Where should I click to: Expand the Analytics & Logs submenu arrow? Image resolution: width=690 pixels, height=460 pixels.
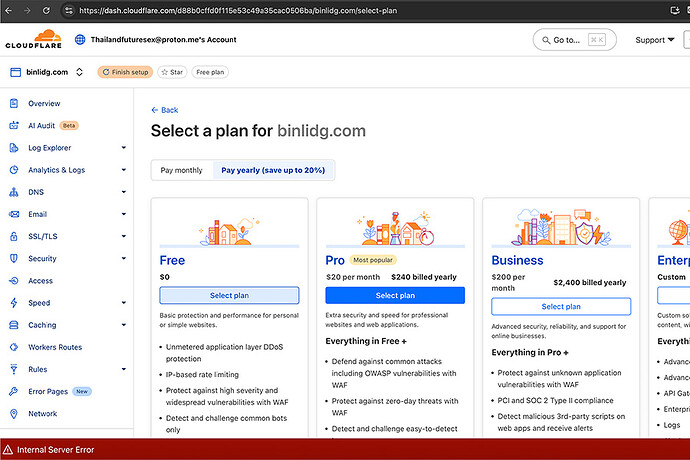point(124,170)
